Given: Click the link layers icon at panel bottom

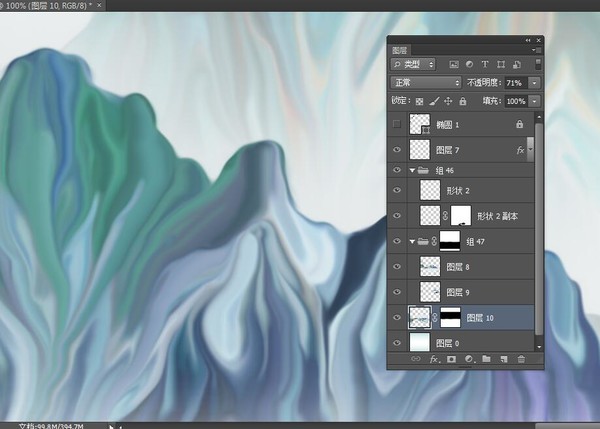Looking at the screenshot, I should tap(416, 359).
